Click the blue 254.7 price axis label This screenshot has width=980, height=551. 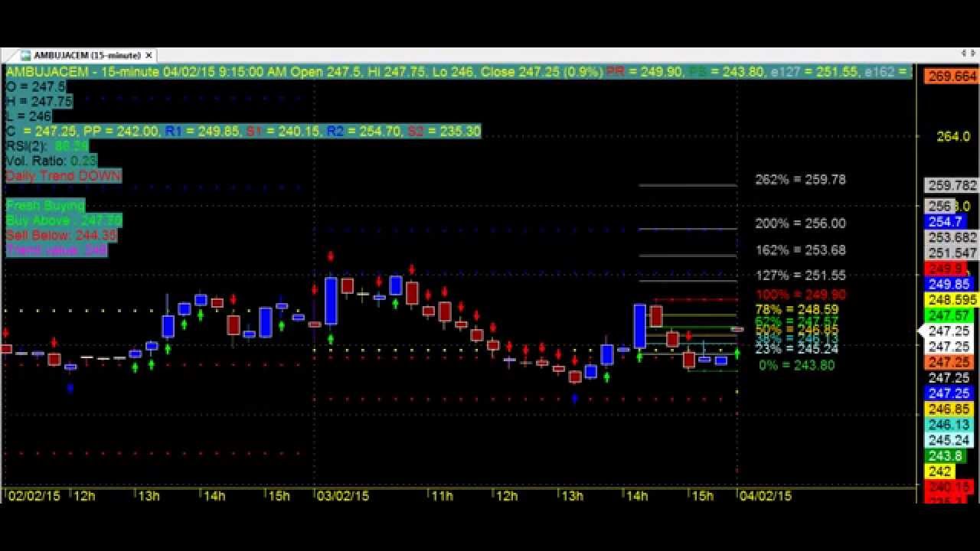pos(945,222)
